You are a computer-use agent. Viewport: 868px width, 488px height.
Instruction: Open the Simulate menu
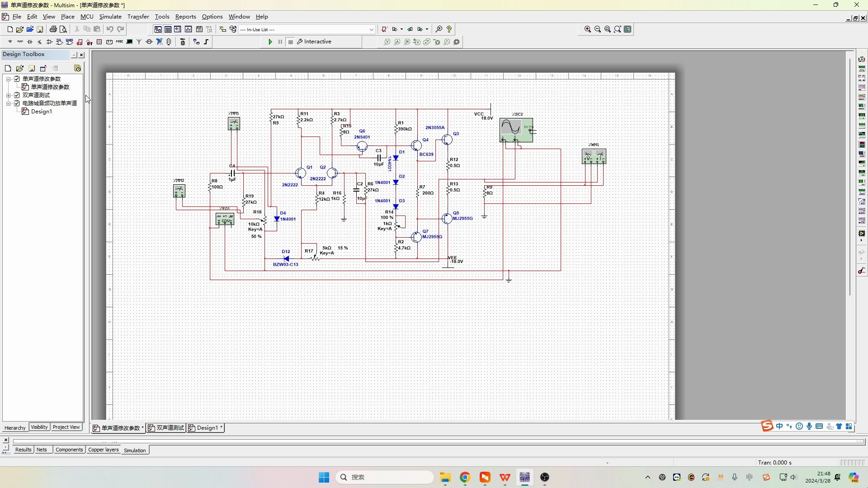coord(110,17)
